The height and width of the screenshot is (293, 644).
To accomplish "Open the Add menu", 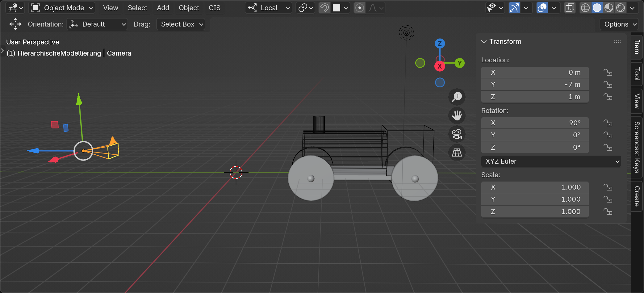I will tap(163, 8).
